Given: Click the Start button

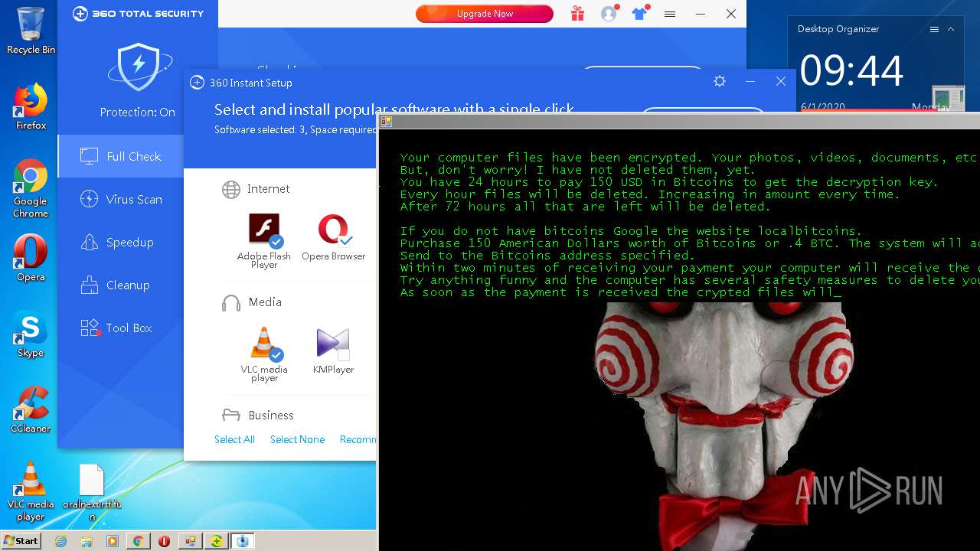Looking at the screenshot, I should pos(21,541).
